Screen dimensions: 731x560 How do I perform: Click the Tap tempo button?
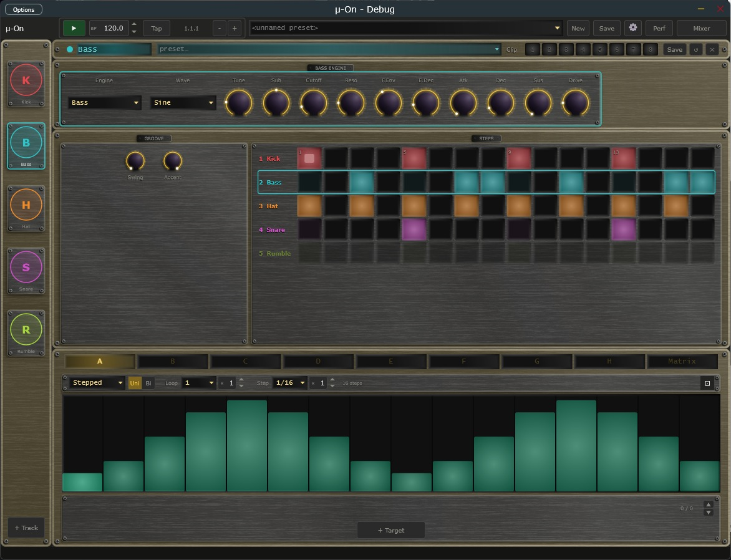pos(157,28)
